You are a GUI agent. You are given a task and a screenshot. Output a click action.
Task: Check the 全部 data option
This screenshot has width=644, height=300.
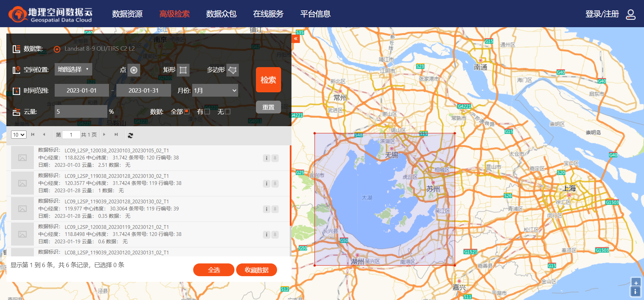tap(187, 111)
